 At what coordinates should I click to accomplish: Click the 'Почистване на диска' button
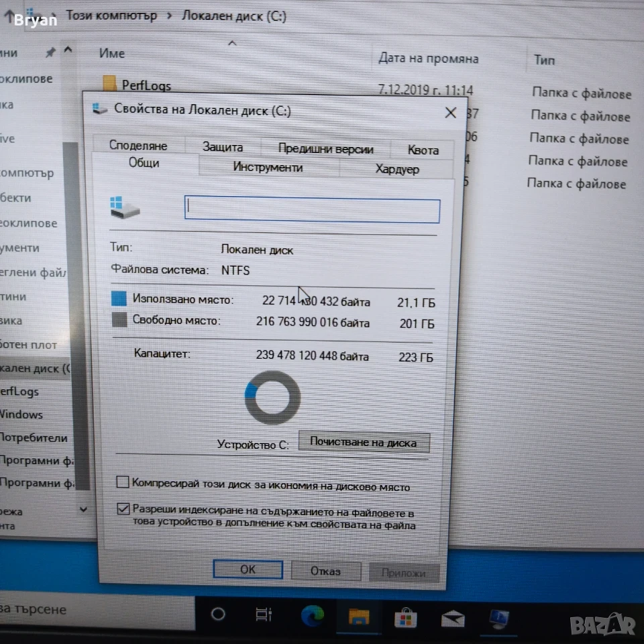point(364,442)
